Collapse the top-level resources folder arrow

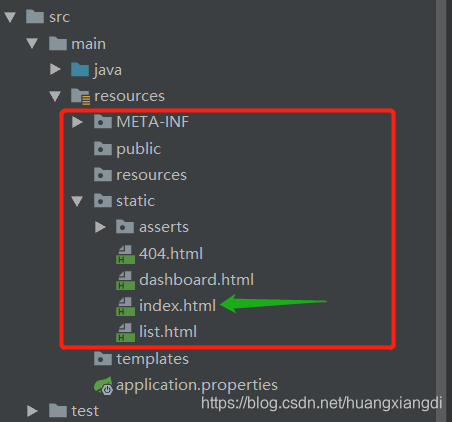click(55, 96)
